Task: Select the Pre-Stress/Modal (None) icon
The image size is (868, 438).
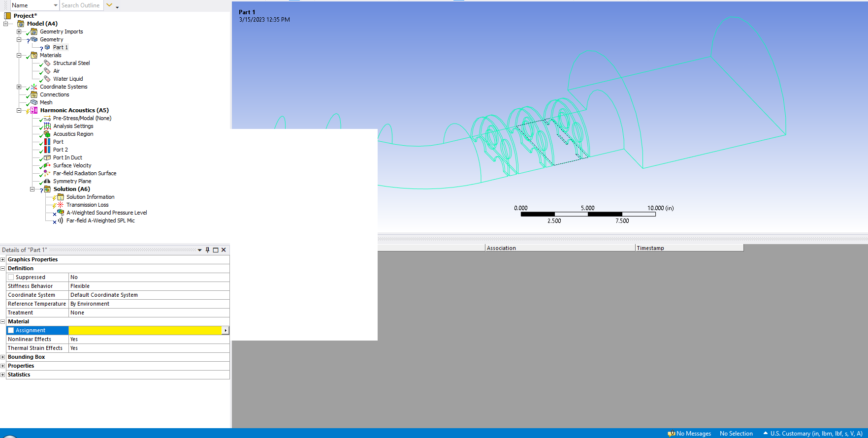Action: coord(47,118)
